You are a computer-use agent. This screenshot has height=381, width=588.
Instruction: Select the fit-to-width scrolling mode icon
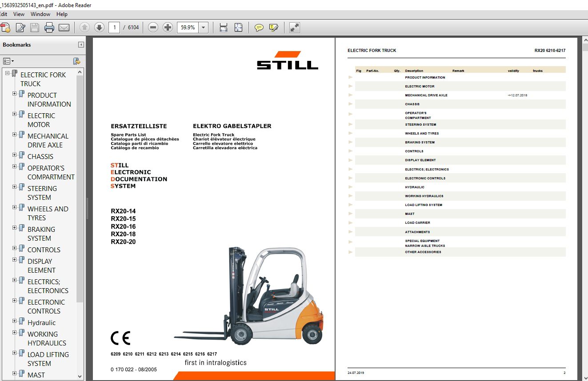224,28
